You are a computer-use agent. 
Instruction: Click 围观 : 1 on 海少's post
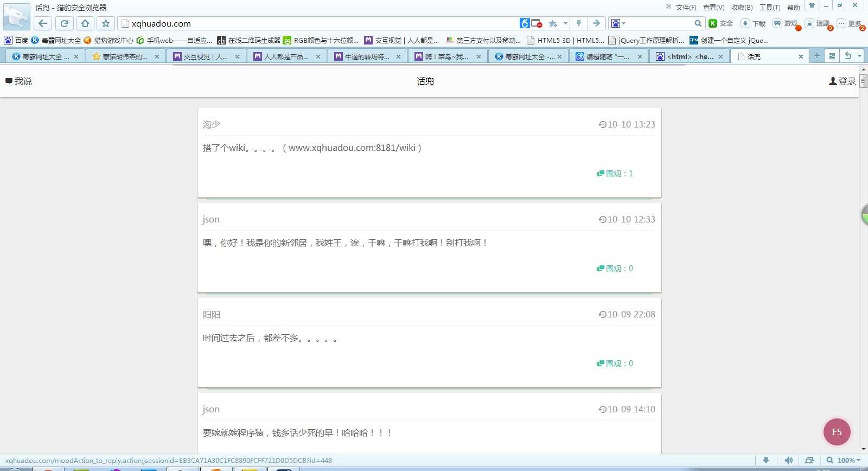tap(615, 174)
